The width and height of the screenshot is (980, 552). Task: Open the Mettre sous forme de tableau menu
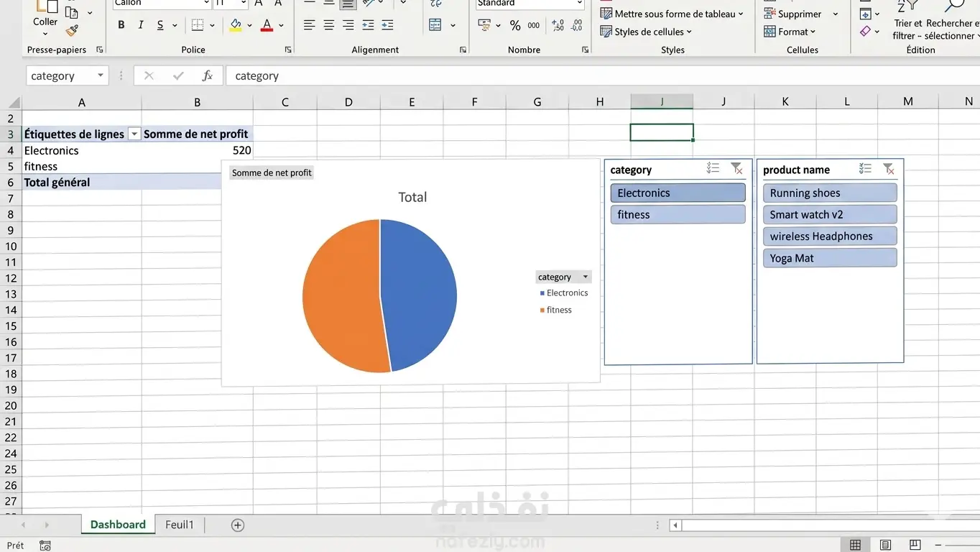[672, 14]
